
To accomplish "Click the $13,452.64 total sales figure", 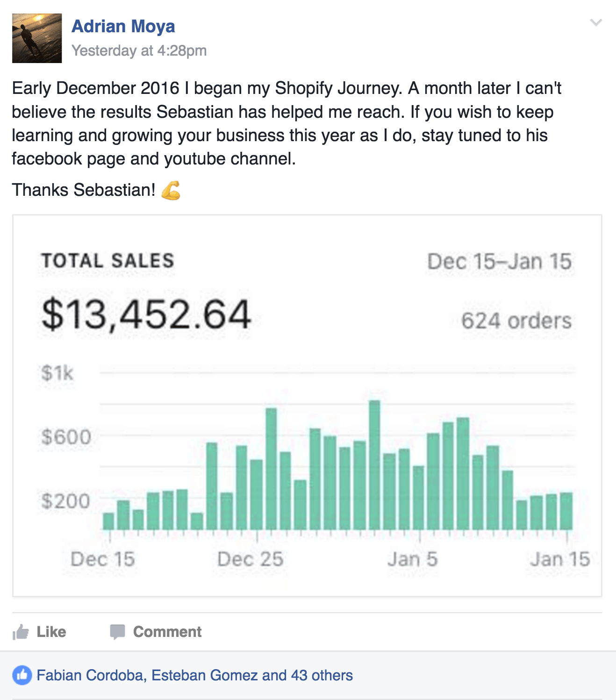I will (x=146, y=315).
